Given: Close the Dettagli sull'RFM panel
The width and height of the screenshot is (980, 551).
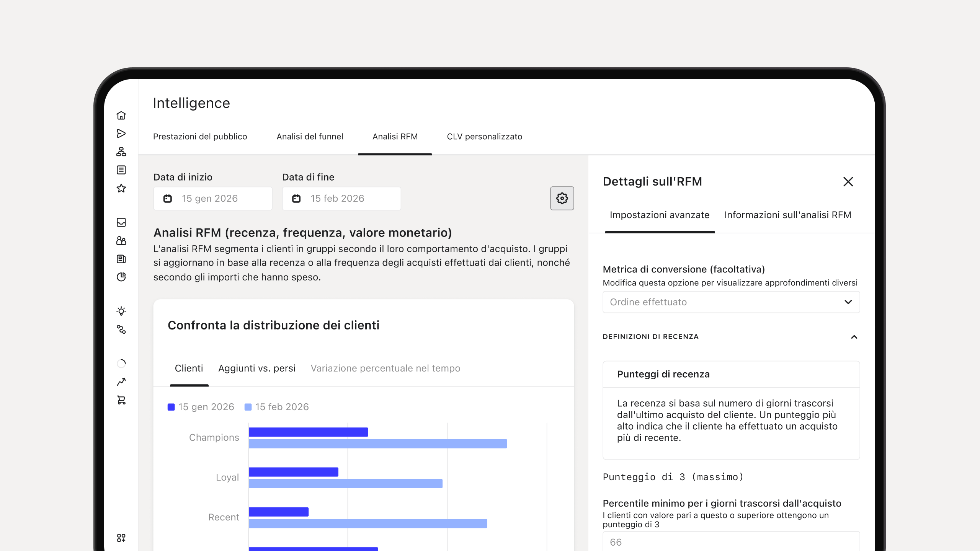Looking at the screenshot, I should point(848,182).
